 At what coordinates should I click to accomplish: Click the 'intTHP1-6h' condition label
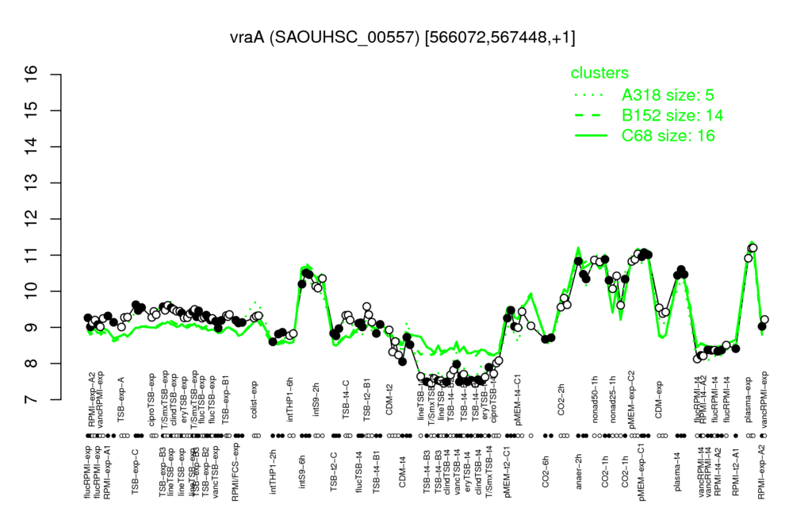290,400
